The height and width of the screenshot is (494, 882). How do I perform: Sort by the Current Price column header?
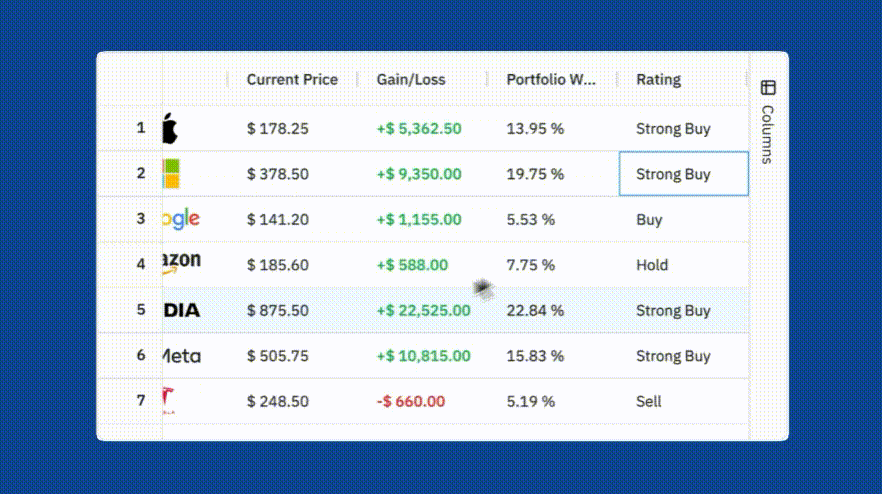pyautogui.click(x=291, y=79)
